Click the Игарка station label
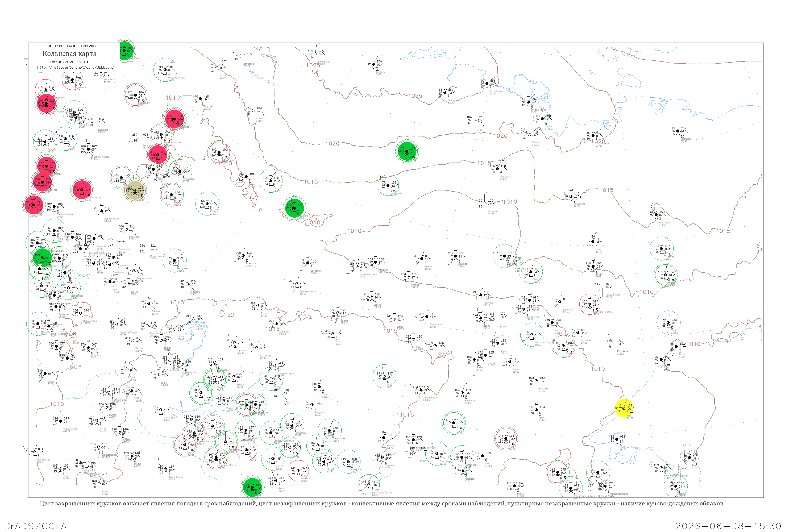This screenshot has height=532, width=798. click(x=223, y=76)
